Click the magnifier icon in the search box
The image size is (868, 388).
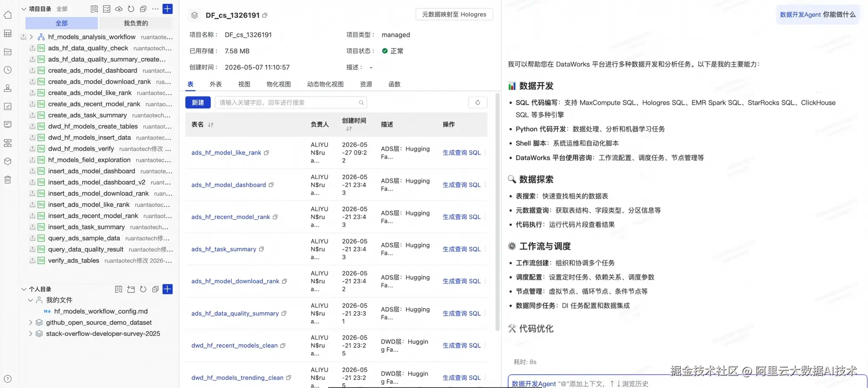pos(361,103)
